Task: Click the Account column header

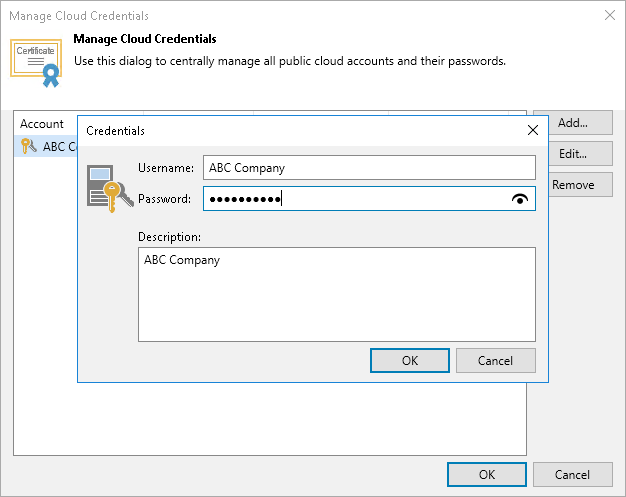Action: pyautogui.click(x=42, y=124)
